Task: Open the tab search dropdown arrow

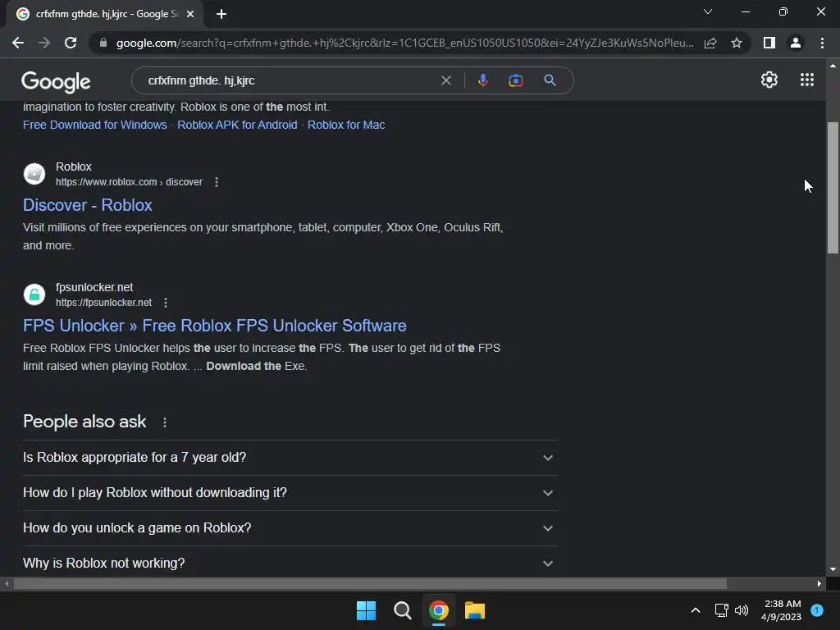Action: tap(708, 11)
